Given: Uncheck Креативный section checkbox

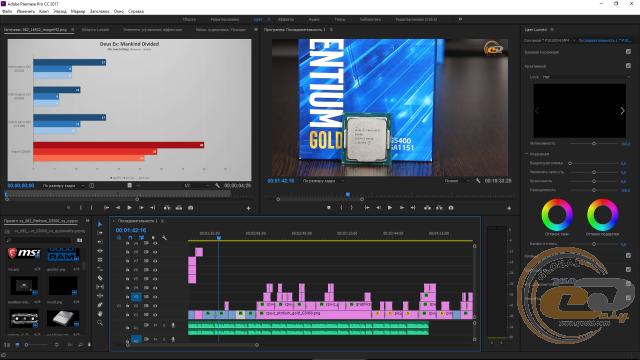Looking at the screenshot, I should (628, 66).
